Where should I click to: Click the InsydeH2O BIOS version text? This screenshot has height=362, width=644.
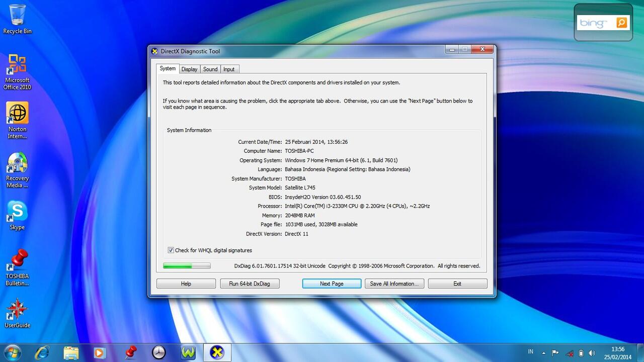[x=323, y=197]
